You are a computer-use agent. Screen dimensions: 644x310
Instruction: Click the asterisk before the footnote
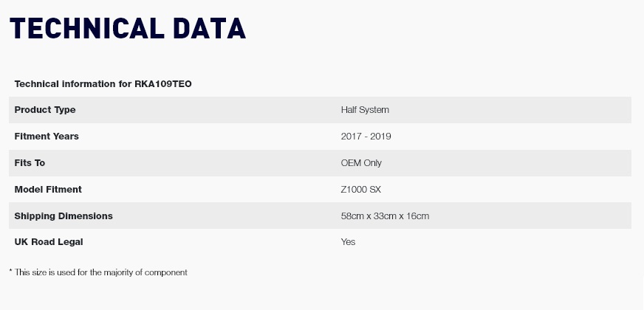click(10, 271)
